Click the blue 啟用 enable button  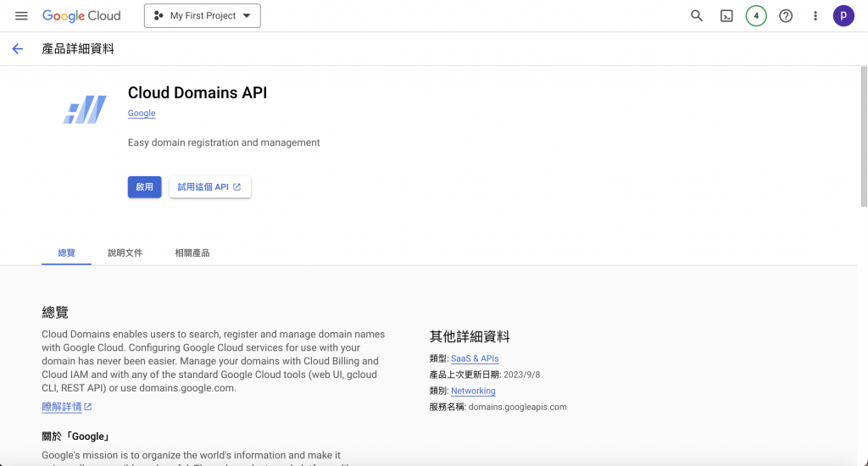click(x=144, y=187)
